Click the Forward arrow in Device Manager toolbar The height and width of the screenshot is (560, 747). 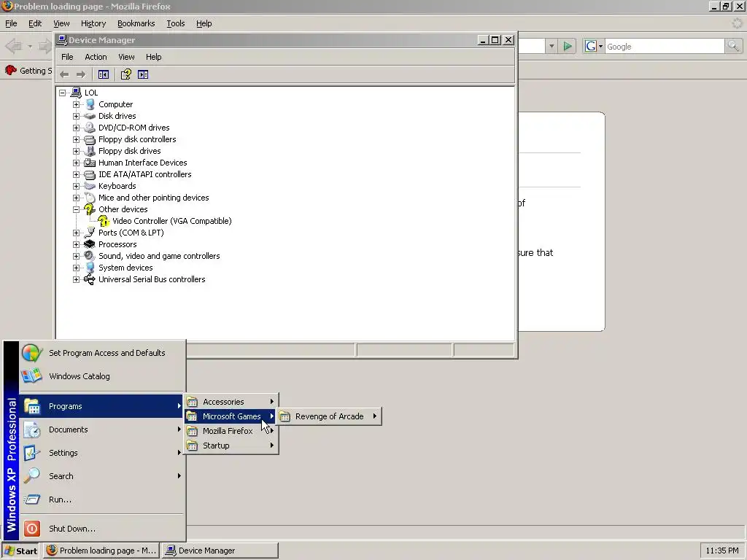click(x=81, y=74)
